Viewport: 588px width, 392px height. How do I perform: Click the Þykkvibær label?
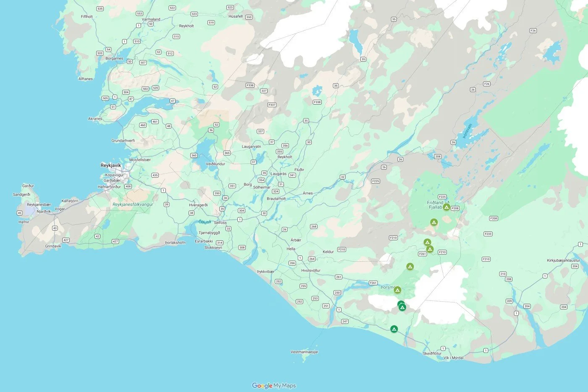coord(266,272)
